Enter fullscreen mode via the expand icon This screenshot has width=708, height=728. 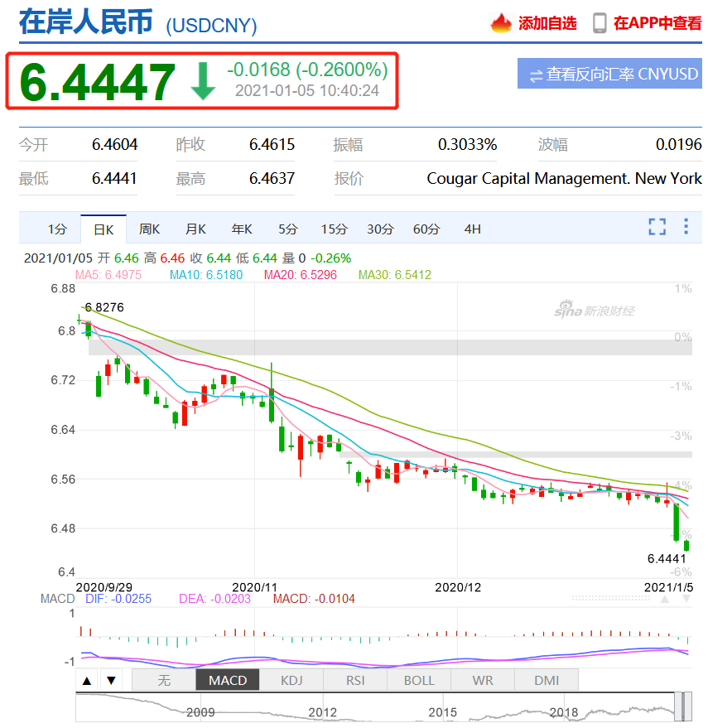click(657, 226)
